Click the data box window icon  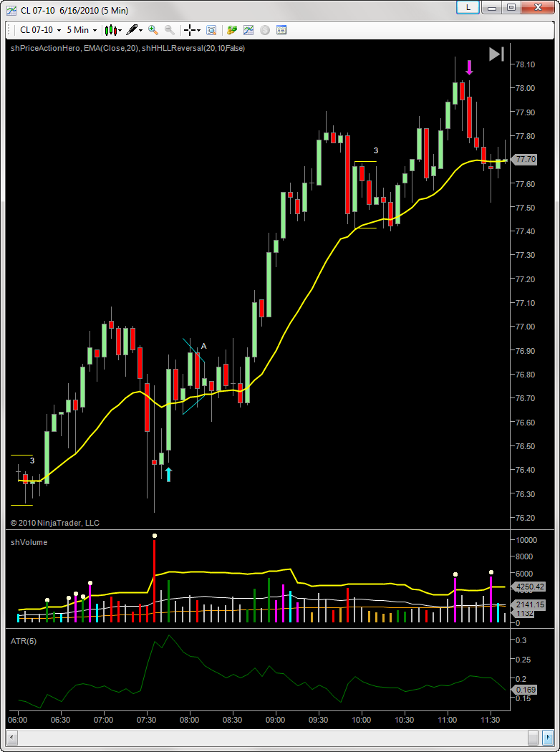point(211,30)
